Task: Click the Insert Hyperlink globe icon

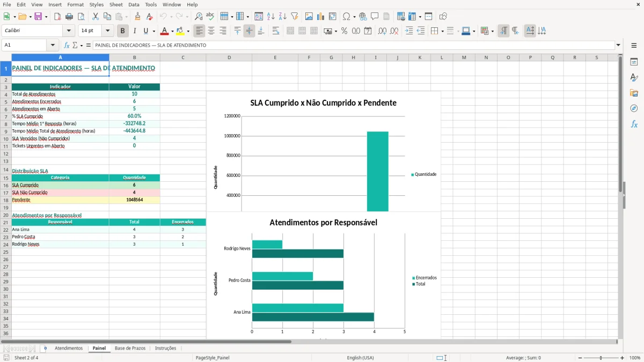Action: 363,17
